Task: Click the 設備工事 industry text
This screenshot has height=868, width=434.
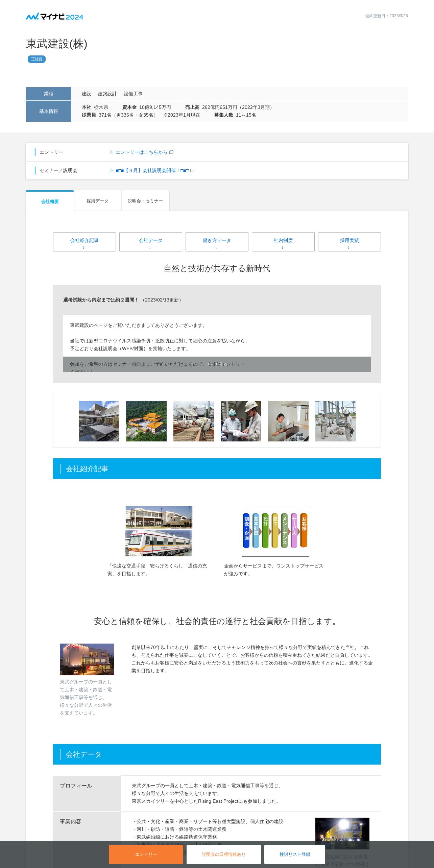Action: (x=133, y=94)
